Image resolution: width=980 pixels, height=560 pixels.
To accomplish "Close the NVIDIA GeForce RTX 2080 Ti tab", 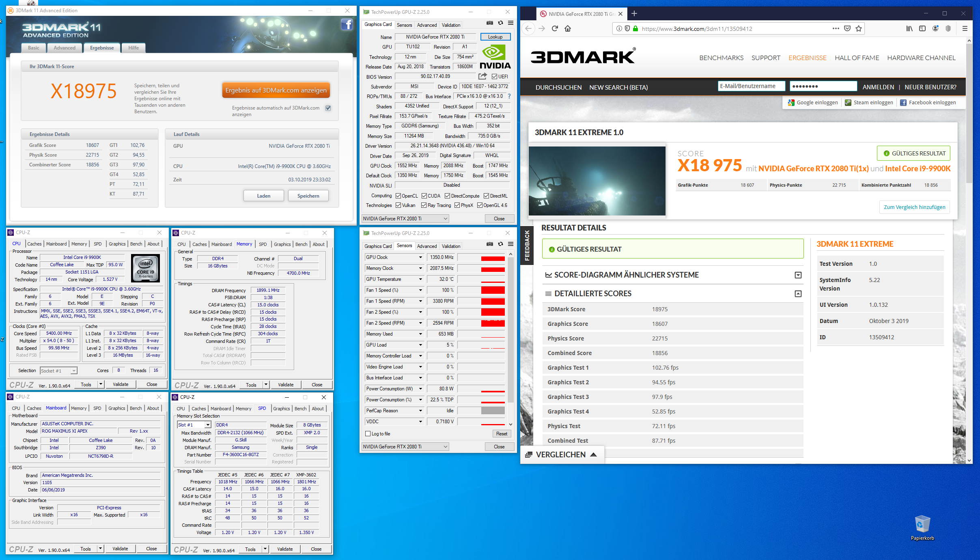I will pyautogui.click(x=620, y=14).
